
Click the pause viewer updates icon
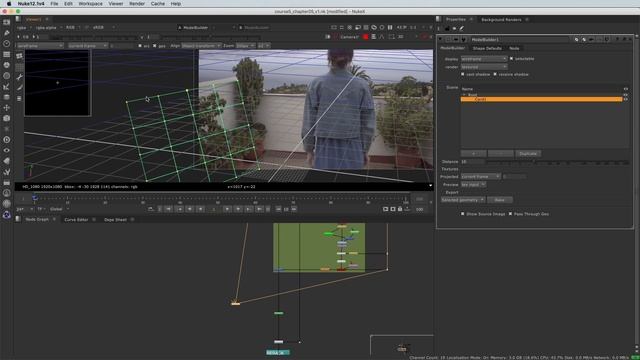[x=390, y=27]
